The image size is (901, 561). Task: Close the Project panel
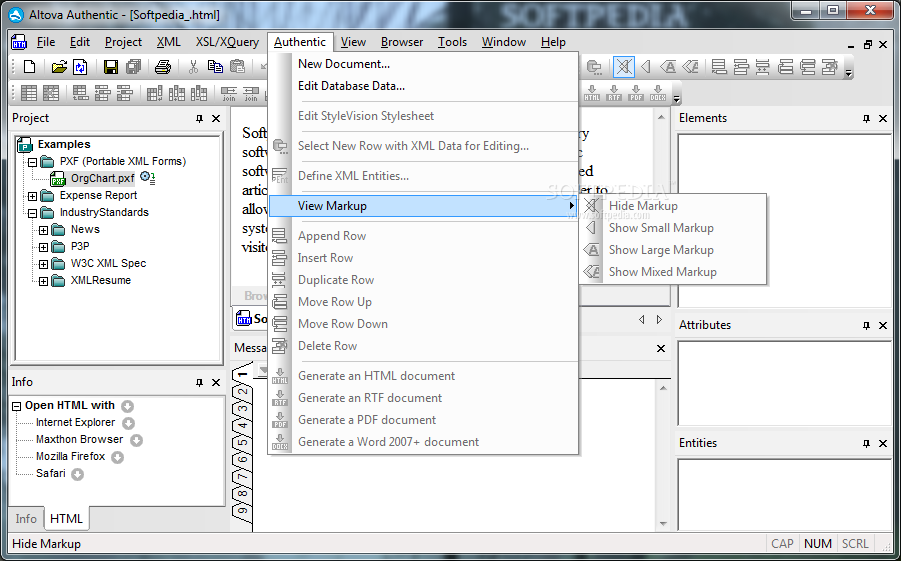click(x=216, y=118)
